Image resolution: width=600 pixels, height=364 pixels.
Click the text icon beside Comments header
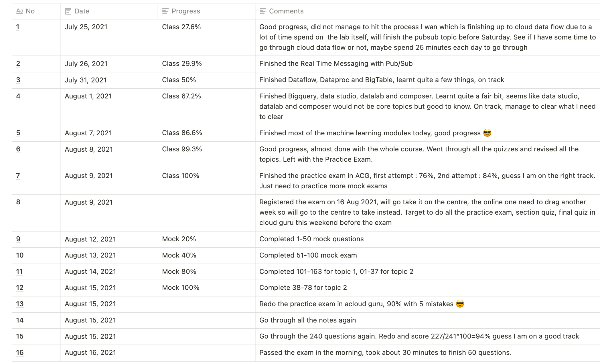pyautogui.click(x=262, y=11)
